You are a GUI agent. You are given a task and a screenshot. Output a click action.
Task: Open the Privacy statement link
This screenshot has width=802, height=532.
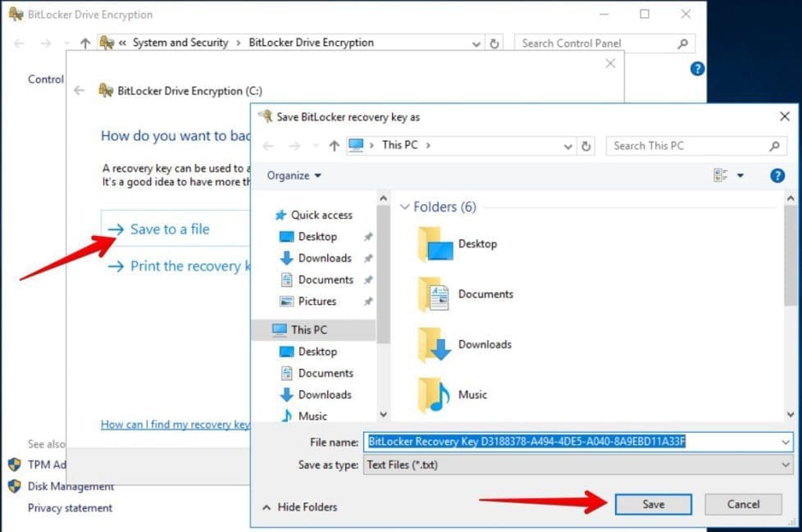coord(70,507)
